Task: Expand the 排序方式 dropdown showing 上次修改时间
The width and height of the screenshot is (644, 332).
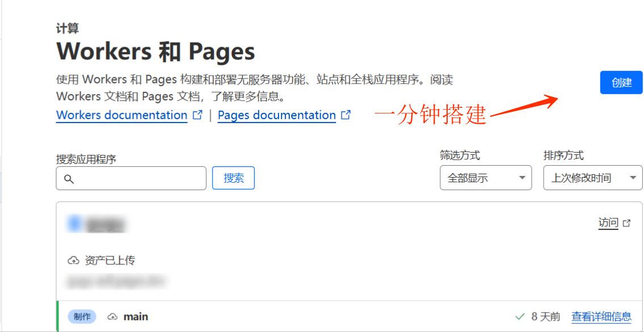Action: tap(592, 178)
